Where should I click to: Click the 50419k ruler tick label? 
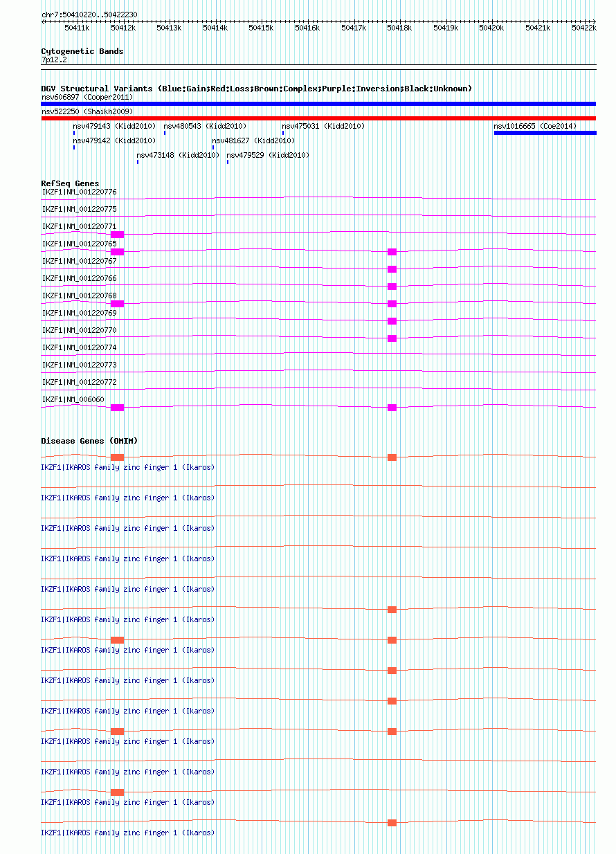445,28
